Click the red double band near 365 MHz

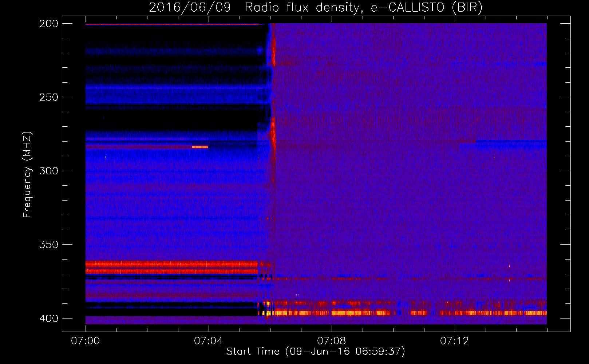coord(172,267)
